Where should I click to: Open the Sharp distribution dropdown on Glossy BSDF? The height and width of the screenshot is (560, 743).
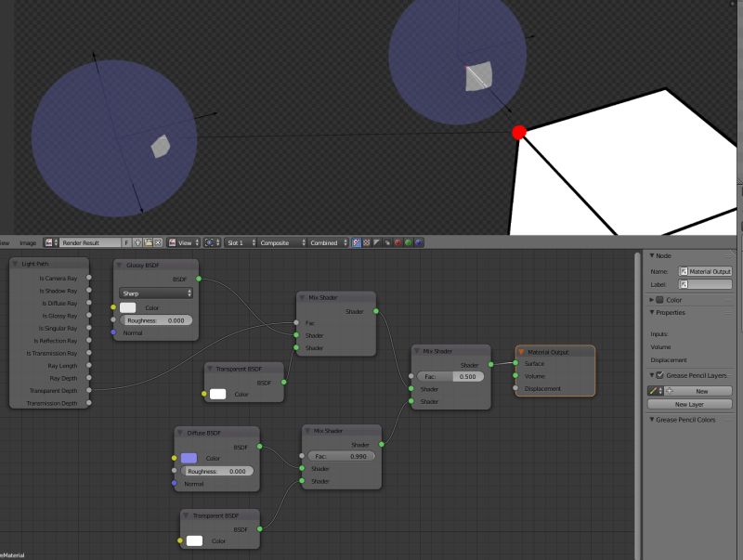(156, 291)
